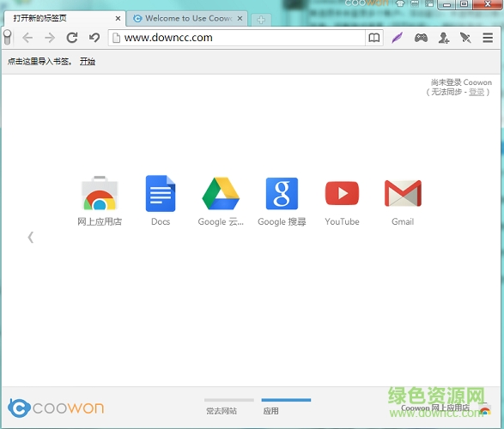Open a new tab with plus button
This screenshot has width=504, height=429.
pyautogui.click(x=261, y=20)
